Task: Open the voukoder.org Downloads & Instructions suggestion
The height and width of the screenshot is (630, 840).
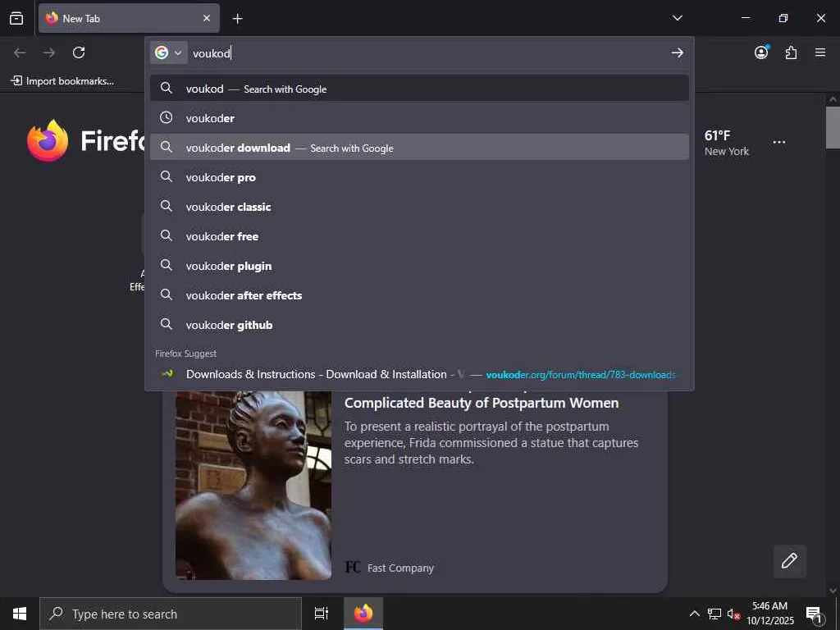Action: pos(419,374)
